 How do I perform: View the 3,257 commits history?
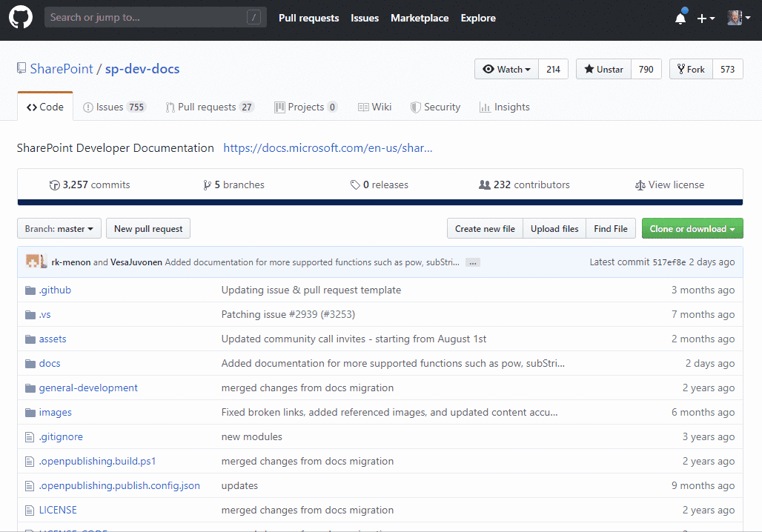pyautogui.click(x=90, y=184)
